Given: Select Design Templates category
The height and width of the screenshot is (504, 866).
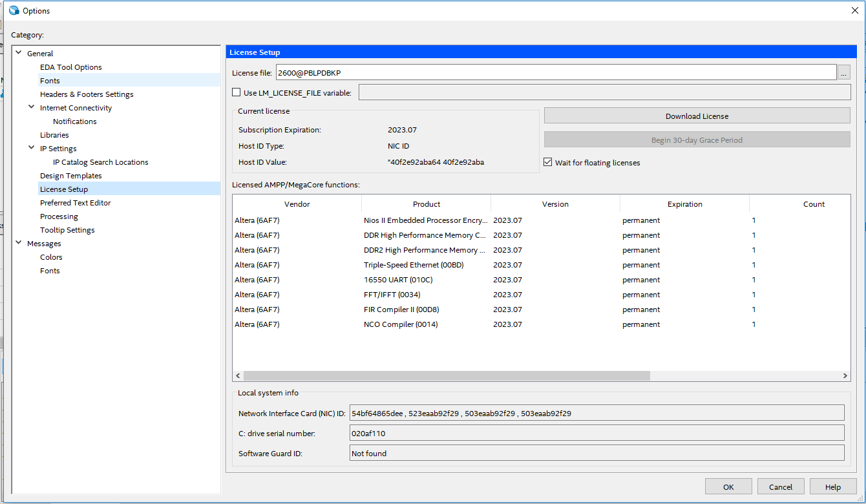Looking at the screenshot, I should [x=71, y=176].
